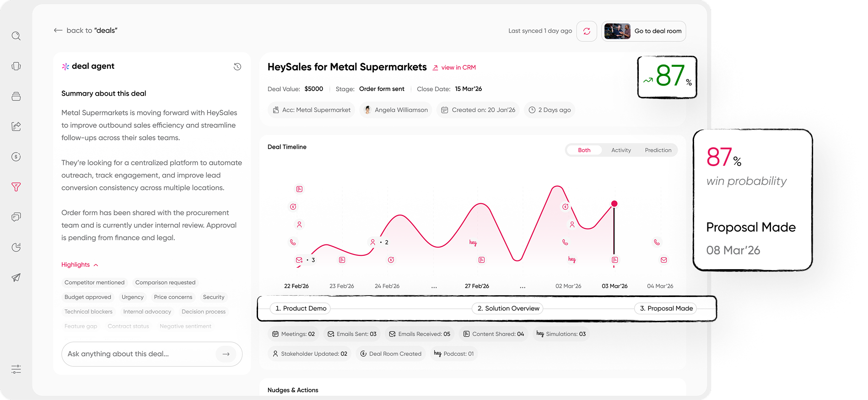Viewport: 868px width, 400px height.
Task: Open sidebar settings sliders icon
Action: coord(16,369)
